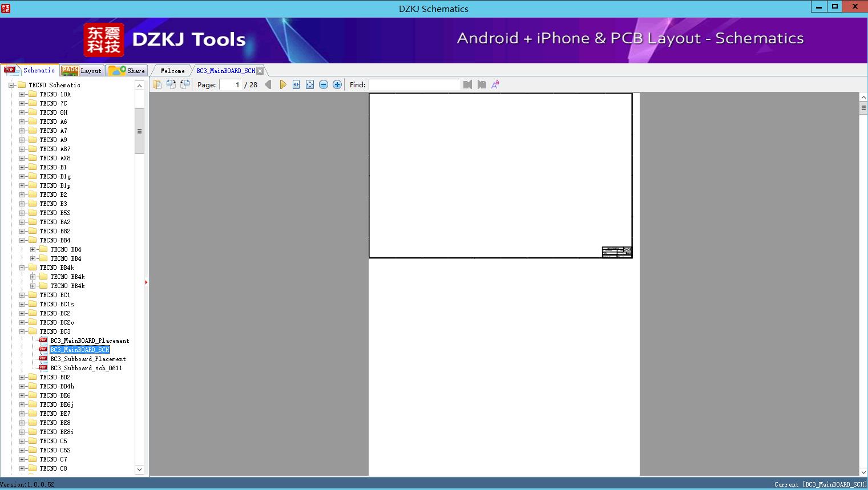Collapse the TECNO BC3 folder
The height and width of the screenshot is (490, 868).
click(x=22, y=331)
